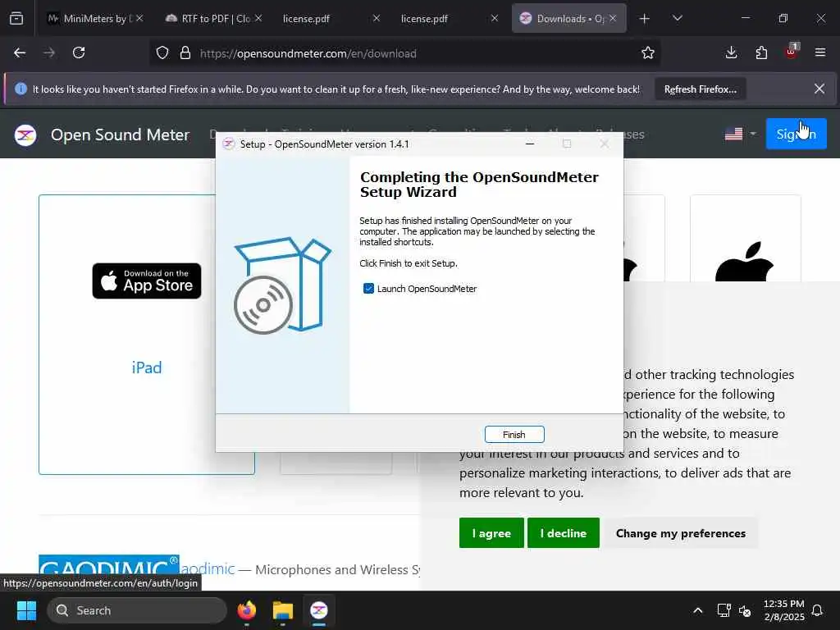Click the uBlock extension icon in toolbar
The width and height of the screenshot is (840, 630).
(792, 52)
